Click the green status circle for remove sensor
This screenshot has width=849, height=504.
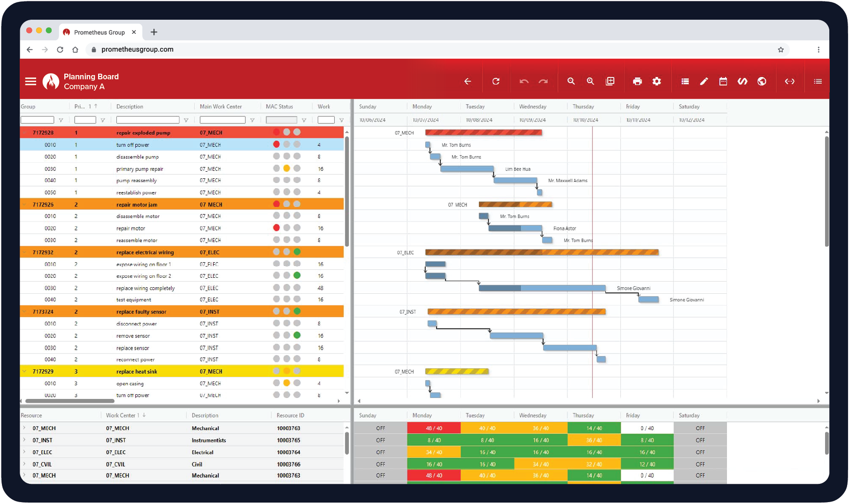pos(297,336)
